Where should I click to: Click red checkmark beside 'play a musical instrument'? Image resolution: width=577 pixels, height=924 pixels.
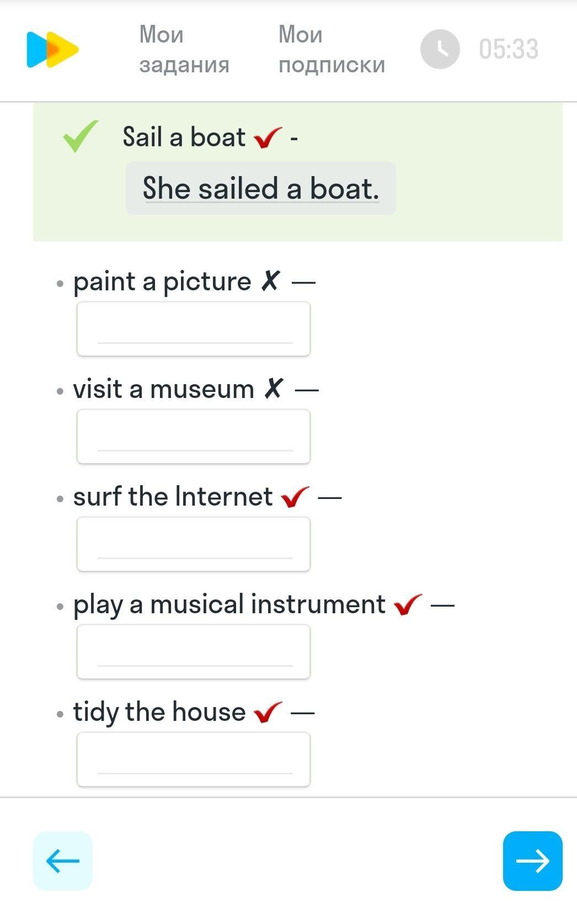[408, 604]
